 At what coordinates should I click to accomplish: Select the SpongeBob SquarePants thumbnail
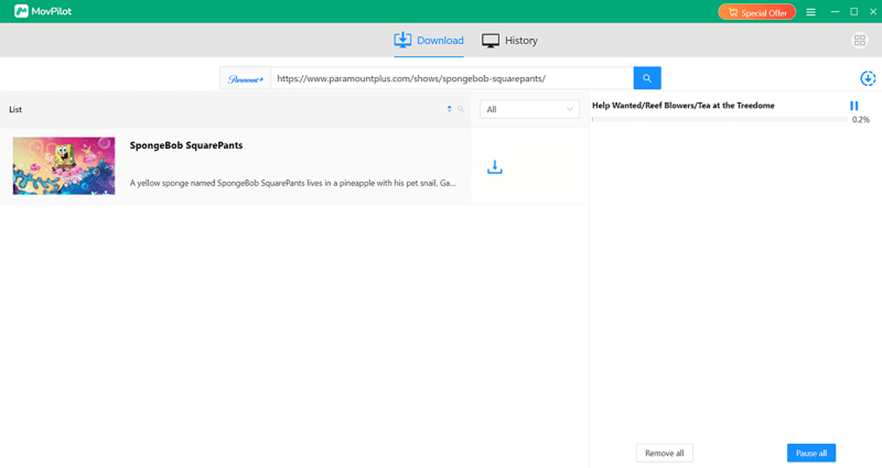pos(64,166)
